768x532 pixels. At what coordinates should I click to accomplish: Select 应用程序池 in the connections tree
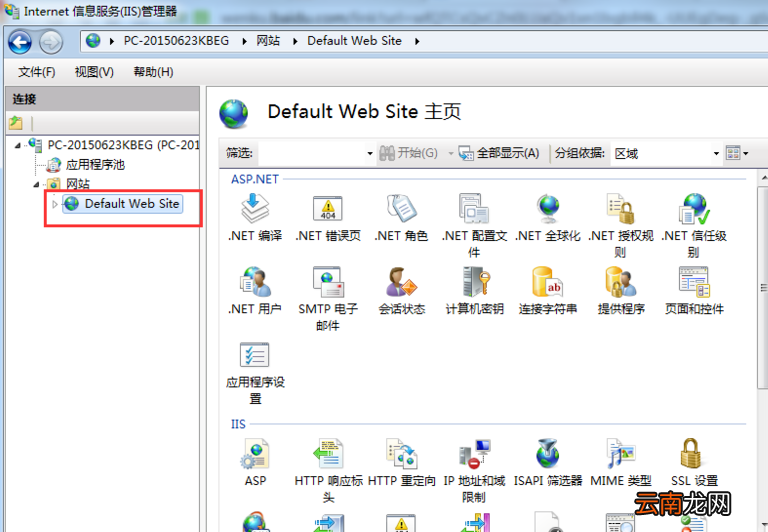[95, 165]
